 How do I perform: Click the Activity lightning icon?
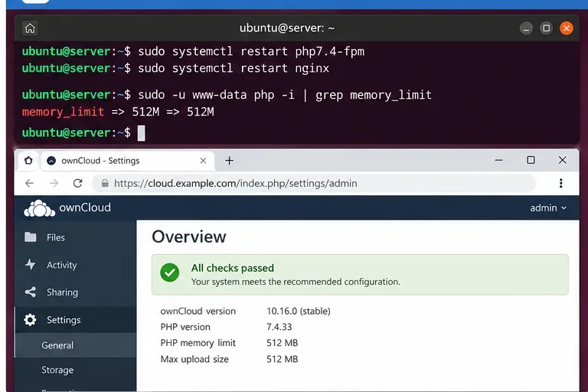[x=31, y=264]
